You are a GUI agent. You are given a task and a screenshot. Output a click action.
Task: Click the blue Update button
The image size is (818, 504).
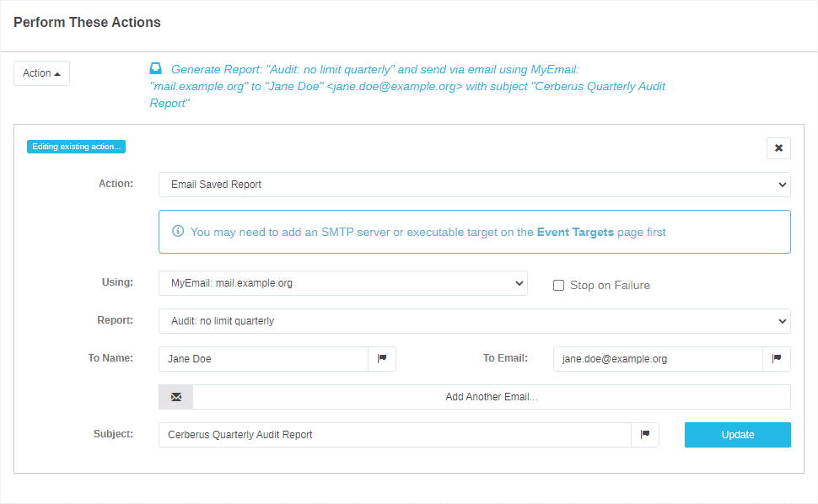737,435
